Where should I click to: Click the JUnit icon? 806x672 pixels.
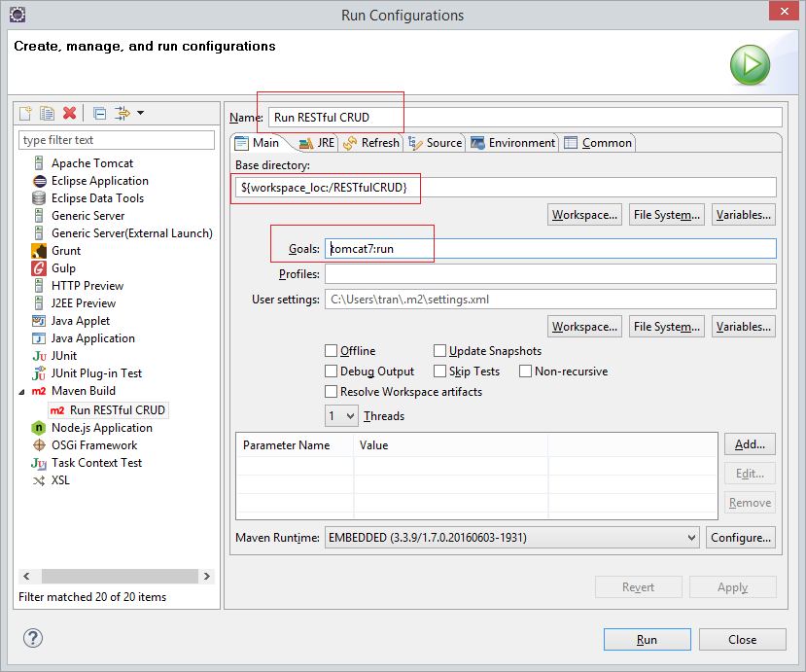point(39,356)
